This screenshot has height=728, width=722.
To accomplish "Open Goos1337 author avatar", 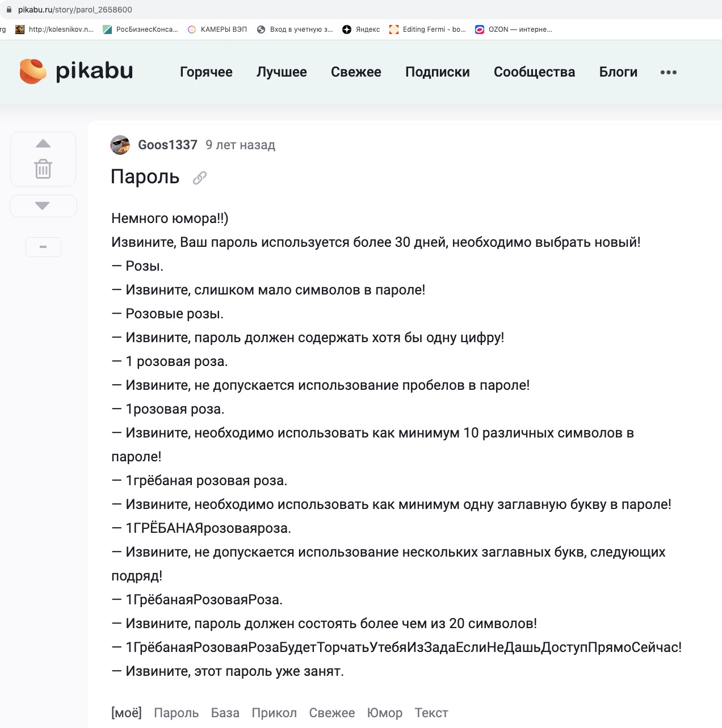I will coord(120,145).
